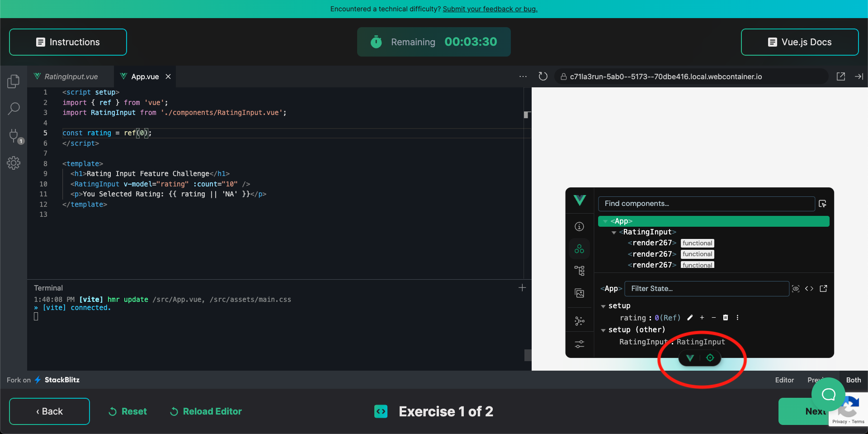868x434 pixels.
Task: Open the Search icon in editor sidebar
Action: click(14, 109)
